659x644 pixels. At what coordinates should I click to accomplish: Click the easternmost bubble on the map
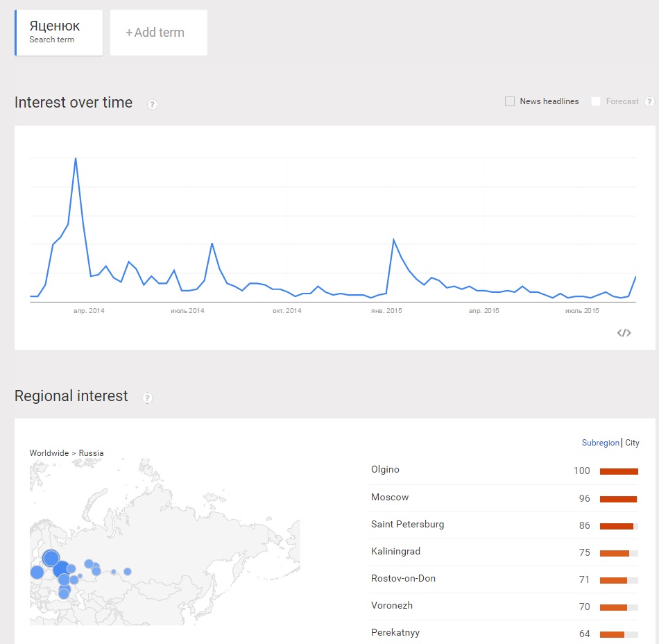coord(128,572)
